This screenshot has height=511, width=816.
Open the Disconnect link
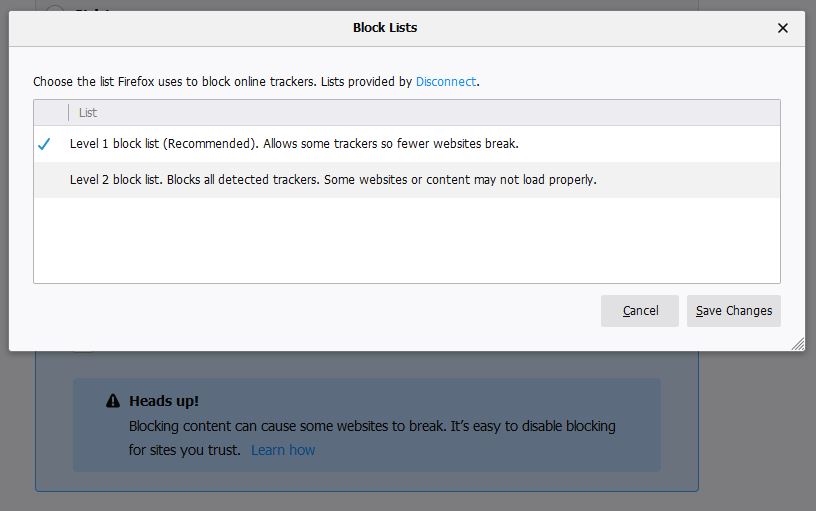click(446, 82)
